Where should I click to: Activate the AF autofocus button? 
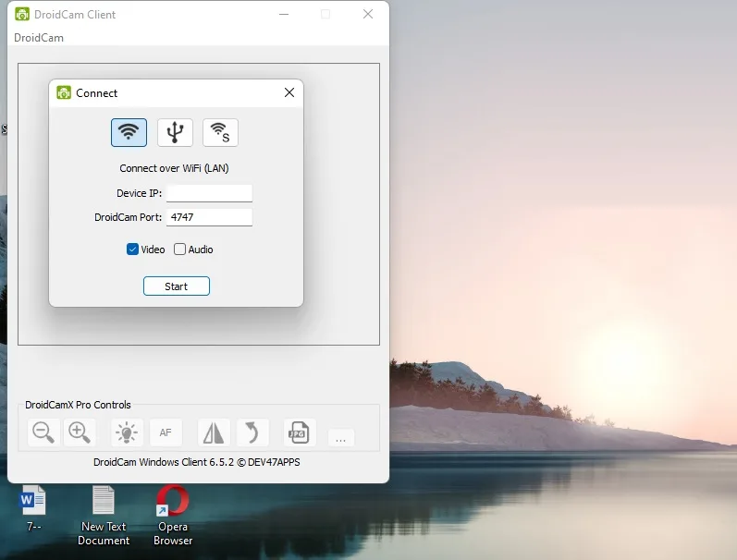click(x=166, y=432)
